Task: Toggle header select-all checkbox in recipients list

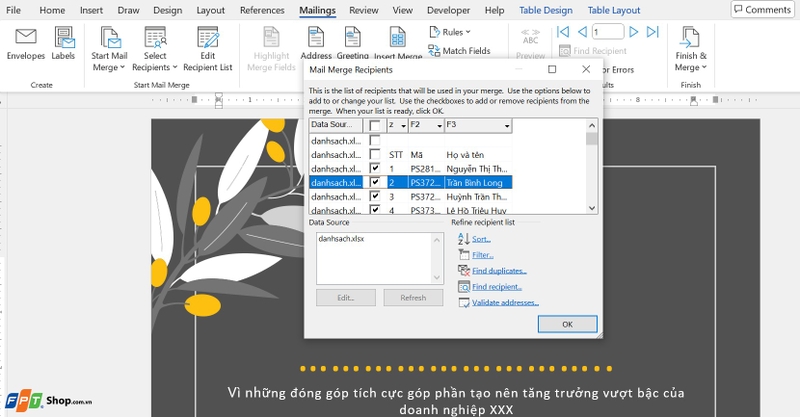Action: pyautogui.click(x=375, y=126)
